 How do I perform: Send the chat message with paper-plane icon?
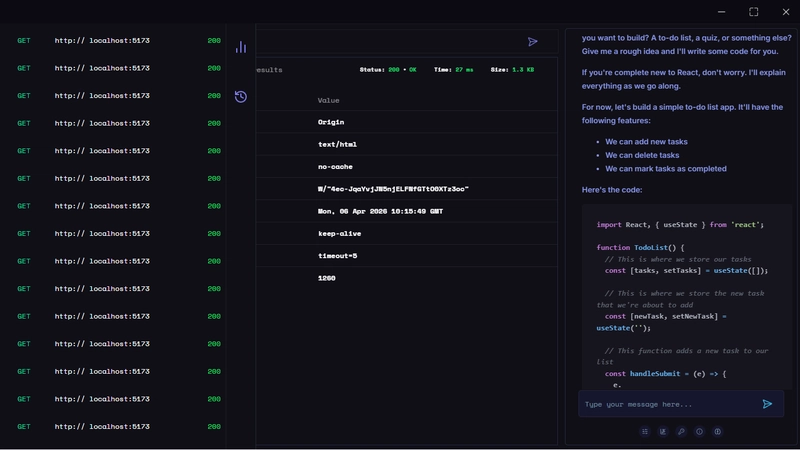tap(767, 404)
